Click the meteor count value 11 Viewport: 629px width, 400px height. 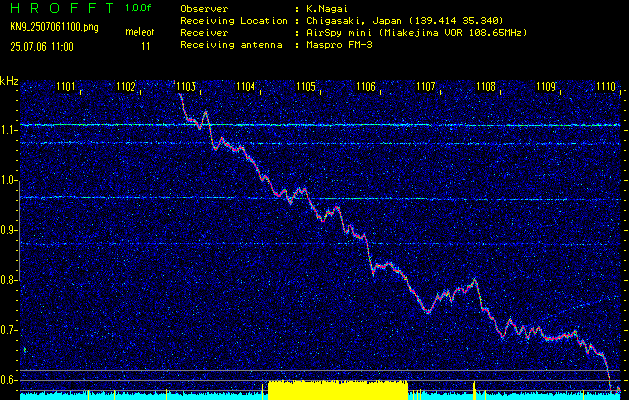[x=146, y=47]
